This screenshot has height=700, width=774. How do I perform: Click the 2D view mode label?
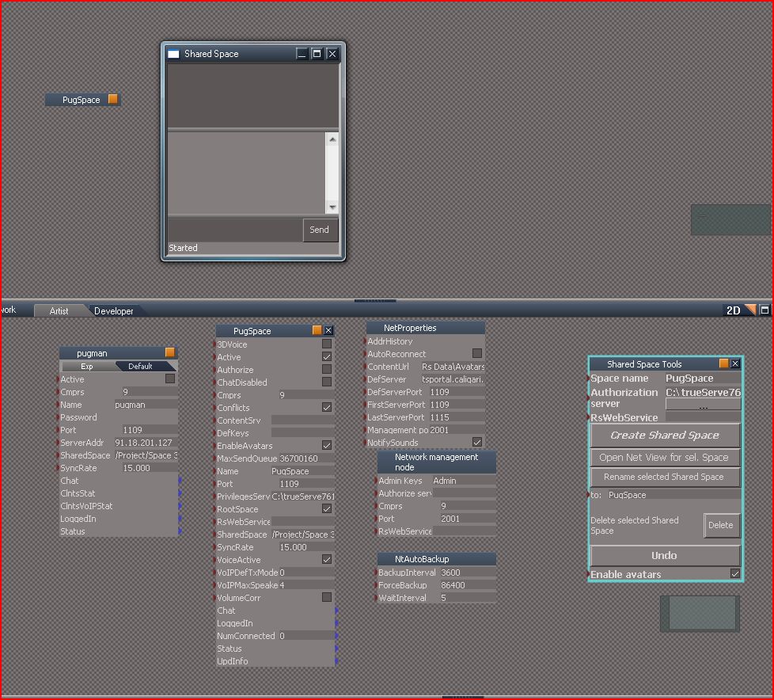click(x=733, y=310)
